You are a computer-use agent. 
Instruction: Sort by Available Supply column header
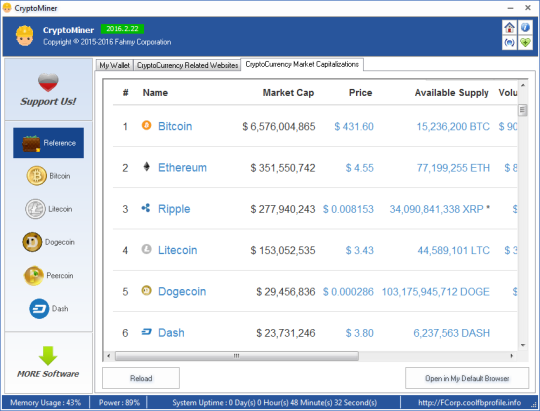coord(451,93)
